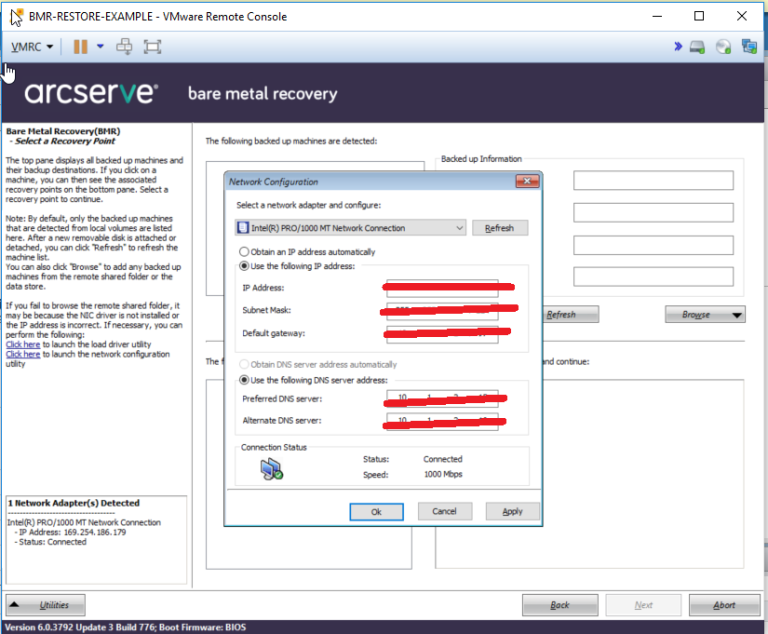Viewport: 768px width, 634px height.
Task: Click the '1 Network Adapter(s) Detected' heading
Action: 74,503
